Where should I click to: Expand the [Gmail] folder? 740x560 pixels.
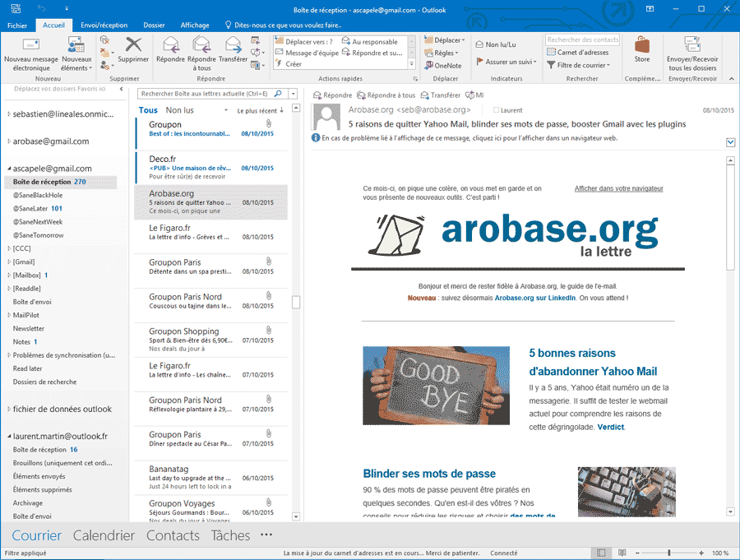9,261
